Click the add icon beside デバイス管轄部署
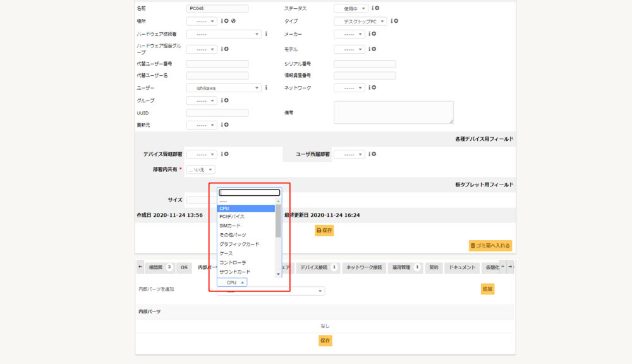632x364 pixels. click(x=226, y=154)
